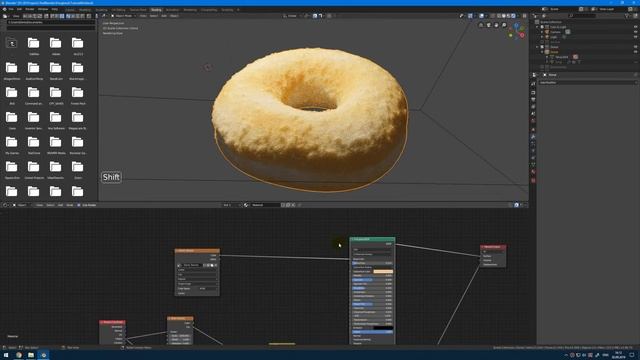Switch to the Layout workspace tab

click(x=70, y=9)
